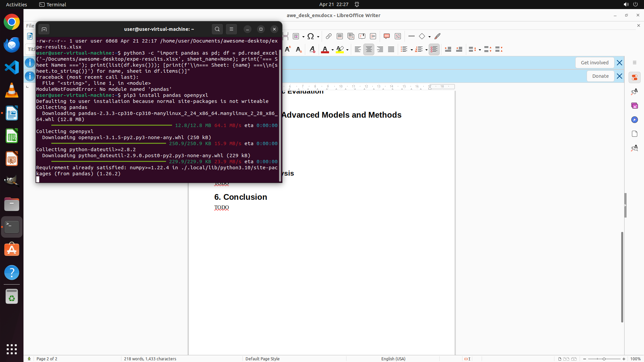Open the highlighting color dropdown arrow
This screenshot has width=644, height=362.
pyautogui.click(x=347, y=50)
